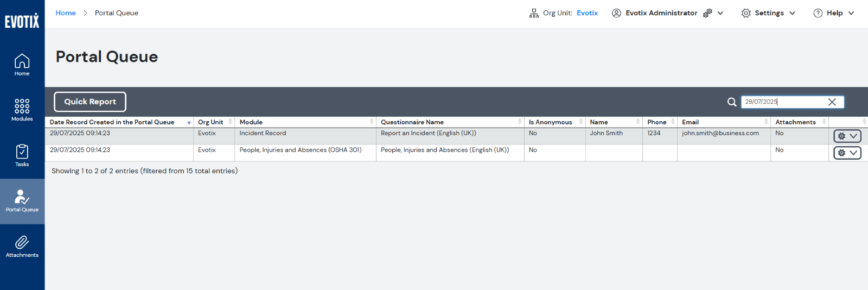Open the Modules grid icon

point(22,110)
